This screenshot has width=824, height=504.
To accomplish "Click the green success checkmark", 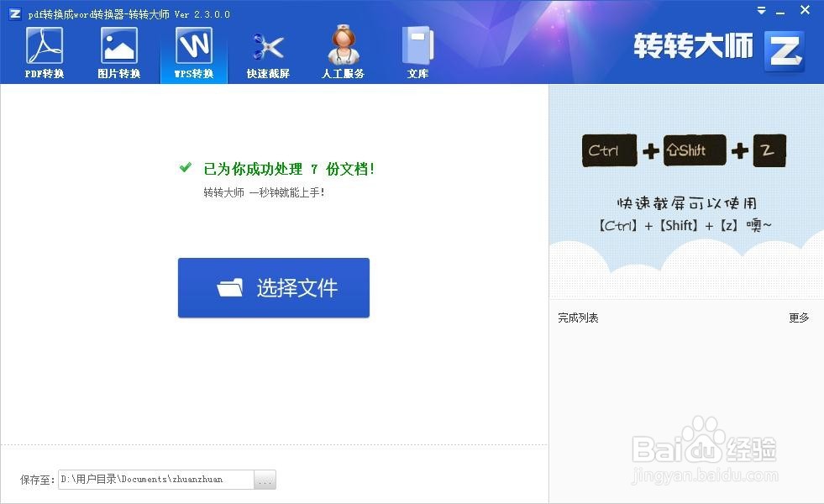I will click(x=184, y=168).
